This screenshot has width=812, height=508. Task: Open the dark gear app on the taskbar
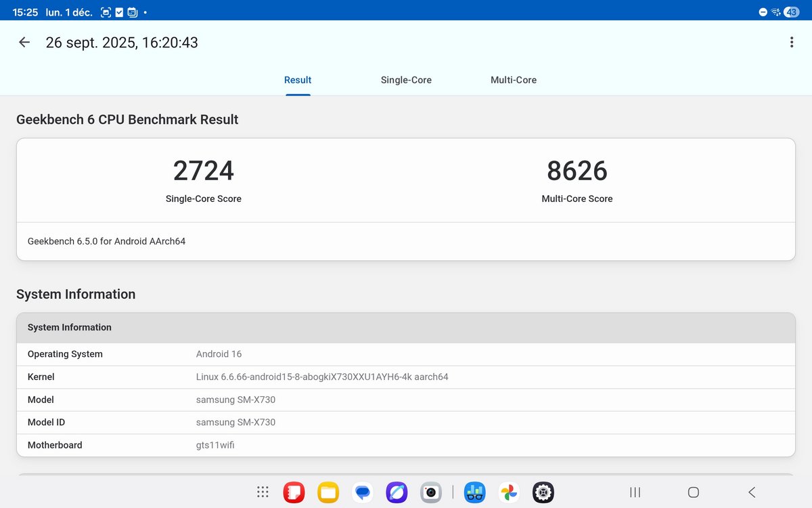(x=543, y=492)
